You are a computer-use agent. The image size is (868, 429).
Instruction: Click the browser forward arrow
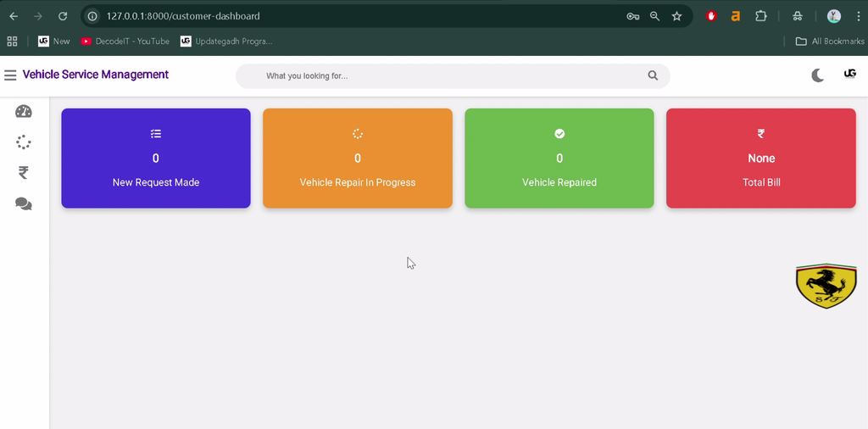tap(38, 16)
